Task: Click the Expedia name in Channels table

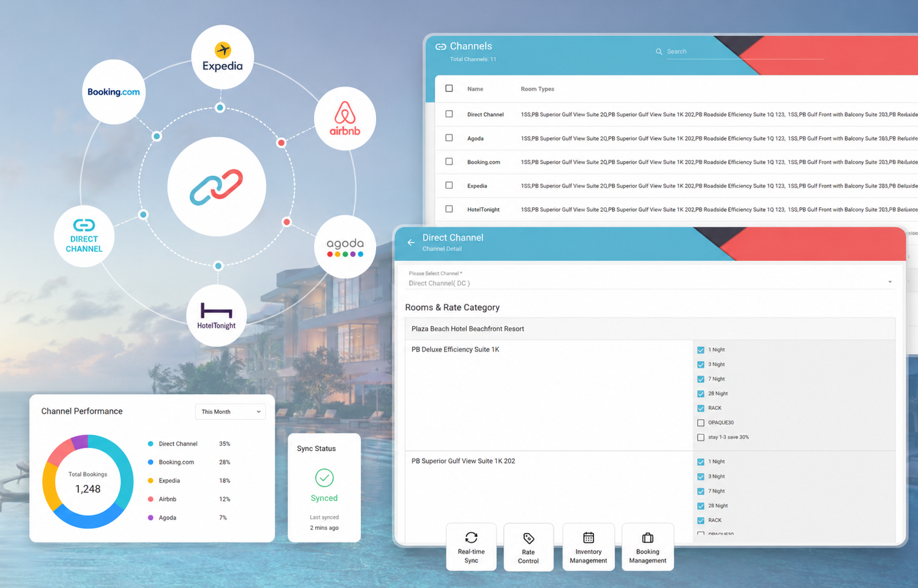Action: pyautogui.click(x=477, y=186)
